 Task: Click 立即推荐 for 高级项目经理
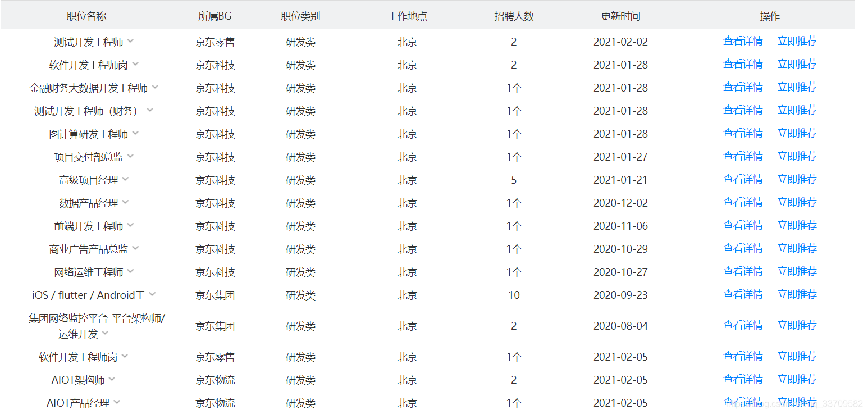coord(797,179)
